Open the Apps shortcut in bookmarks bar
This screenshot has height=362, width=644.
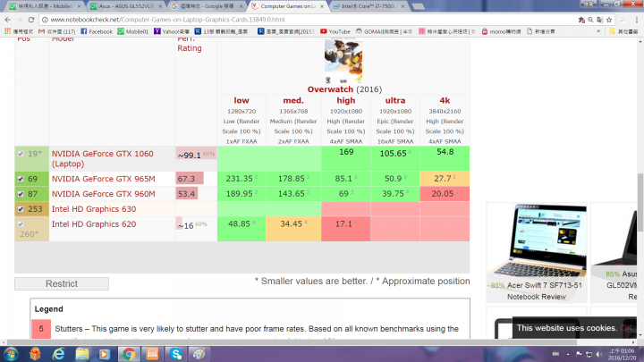coord(19,31)
